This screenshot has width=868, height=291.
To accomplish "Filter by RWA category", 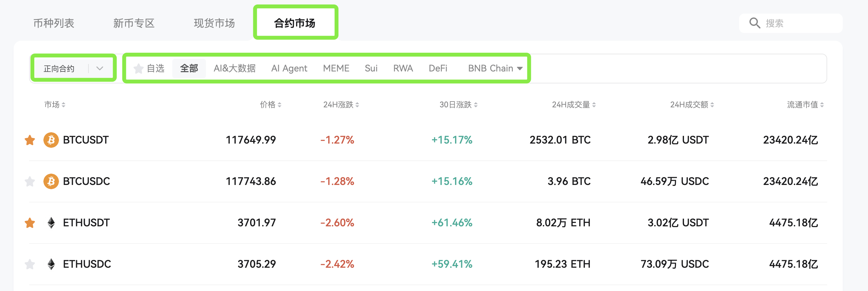I will [x=403, y=69].
